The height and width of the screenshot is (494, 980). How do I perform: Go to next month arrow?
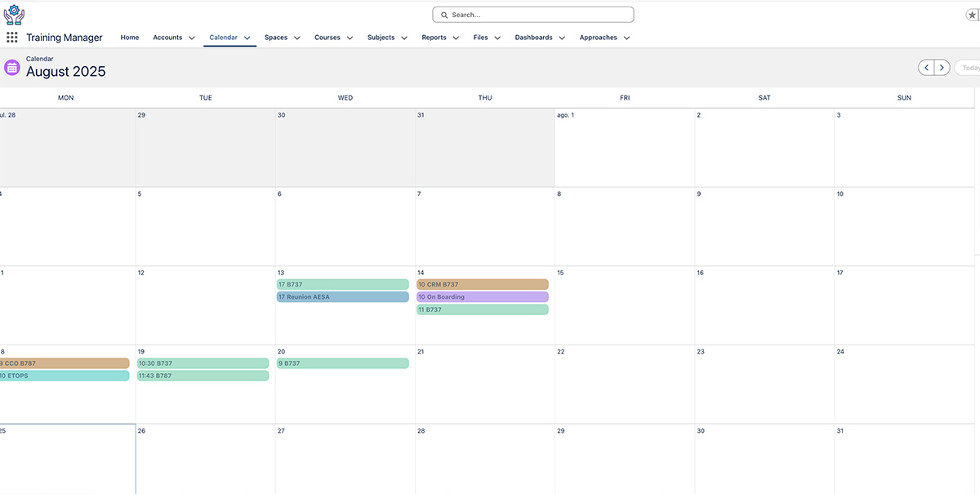click(942, 68)
